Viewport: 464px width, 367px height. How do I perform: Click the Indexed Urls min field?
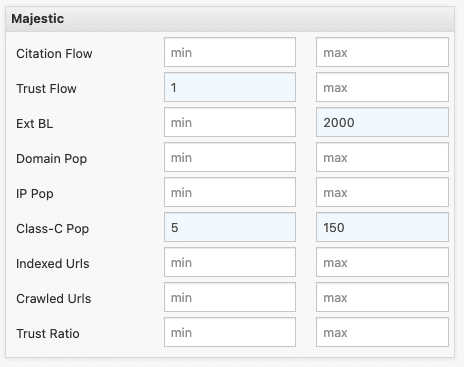click(230, 262)
